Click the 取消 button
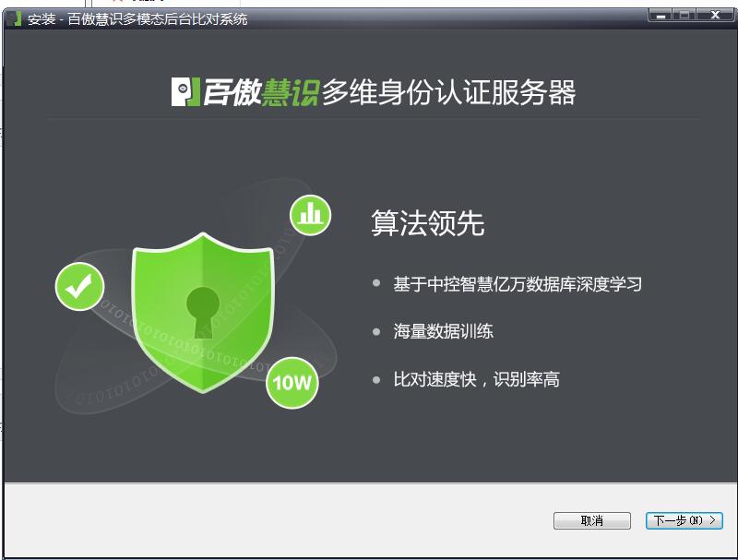Screen dimensions: 738x560 591,520
